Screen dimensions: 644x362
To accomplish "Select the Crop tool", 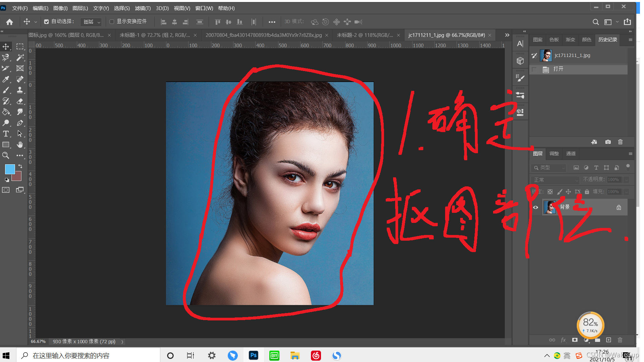I will coord(6,68).
